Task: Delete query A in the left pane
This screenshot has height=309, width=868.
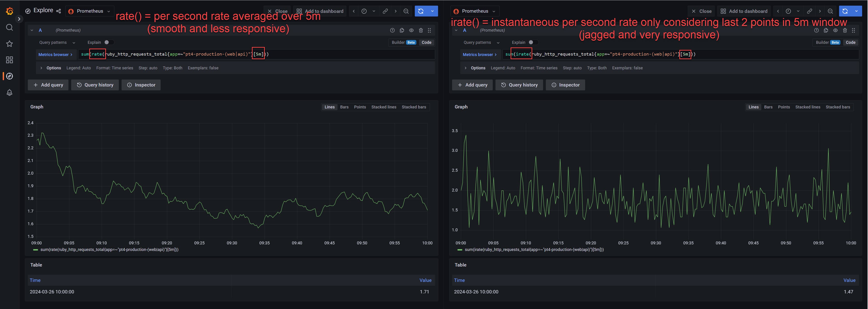Action: pyautogui.click(x=421, y=30)
